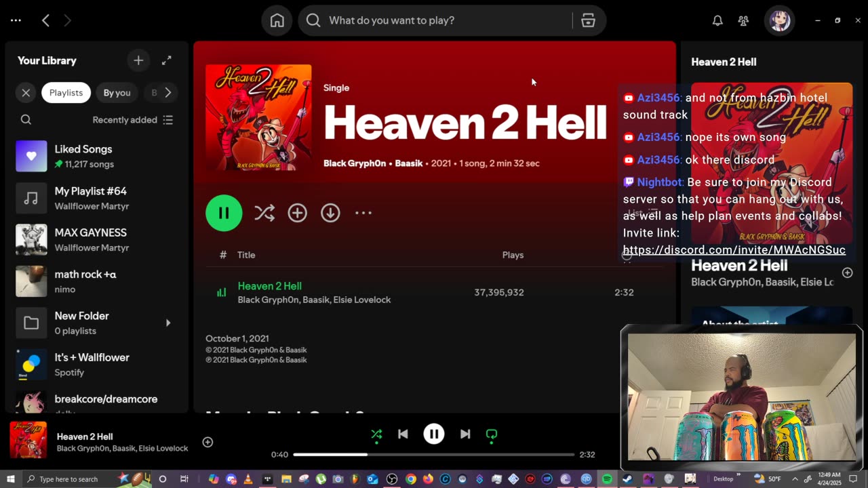This screenshot has width=868, height=488.
Task: Open Discord invite link in chat overlay
Action: pos(734,250)
